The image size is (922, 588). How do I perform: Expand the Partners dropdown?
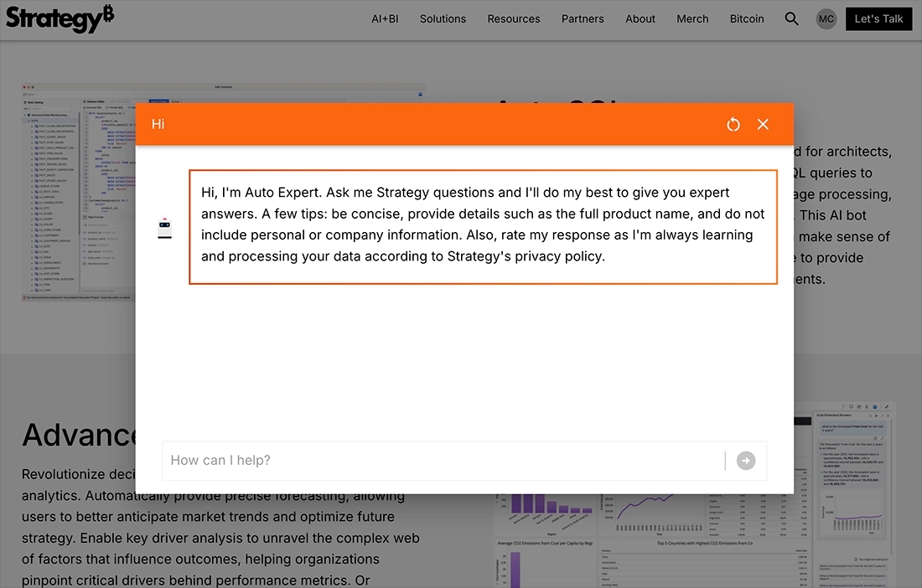click(x=583, y=18)
